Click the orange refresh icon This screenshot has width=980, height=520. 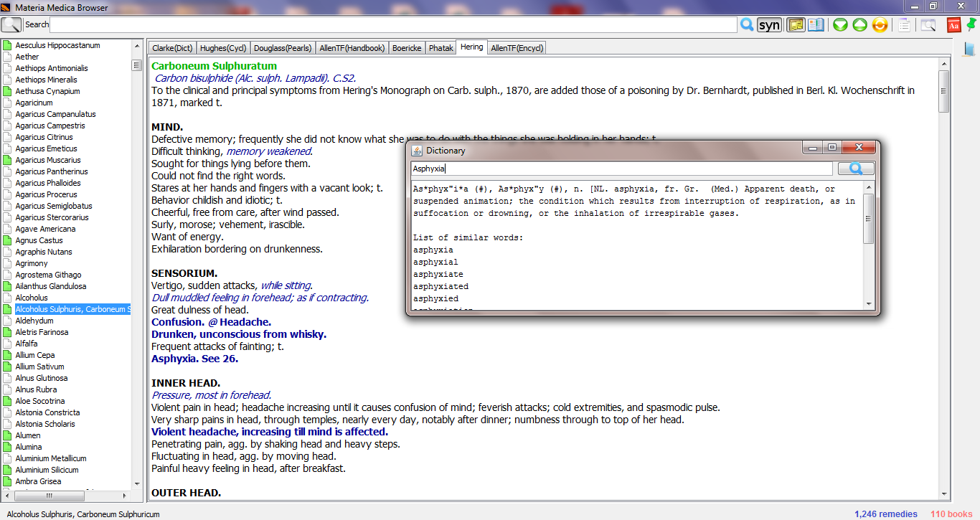(880, 25)
